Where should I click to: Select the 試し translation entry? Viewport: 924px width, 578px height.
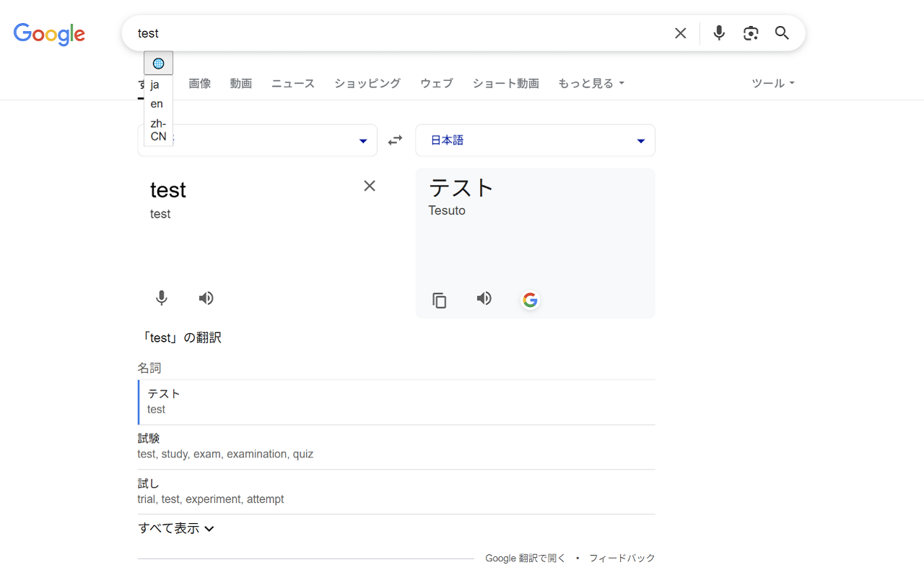[396, 491]
